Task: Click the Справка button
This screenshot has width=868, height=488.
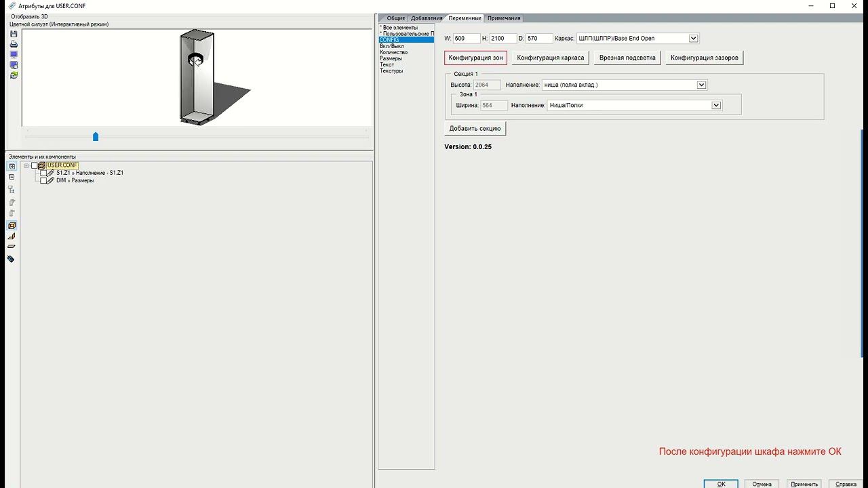Action: pos(846,484)
